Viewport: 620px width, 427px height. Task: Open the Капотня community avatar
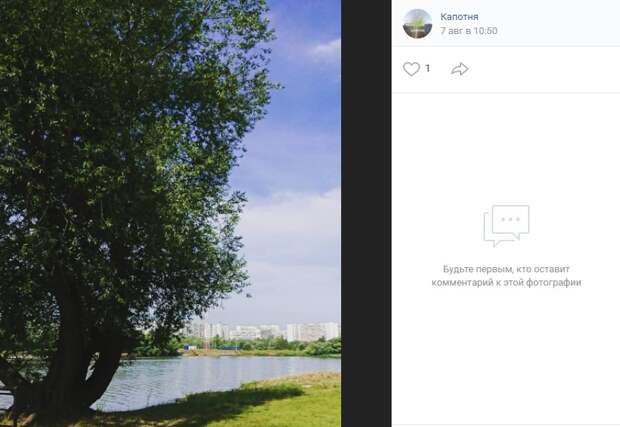coord(417,24)
